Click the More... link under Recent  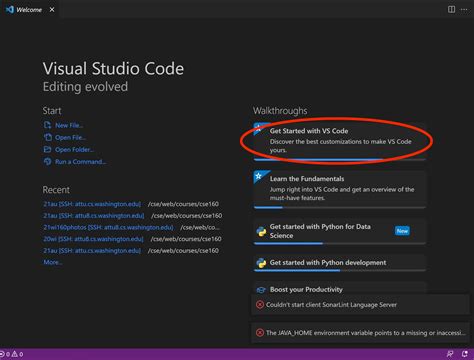(x=53, y=262)
